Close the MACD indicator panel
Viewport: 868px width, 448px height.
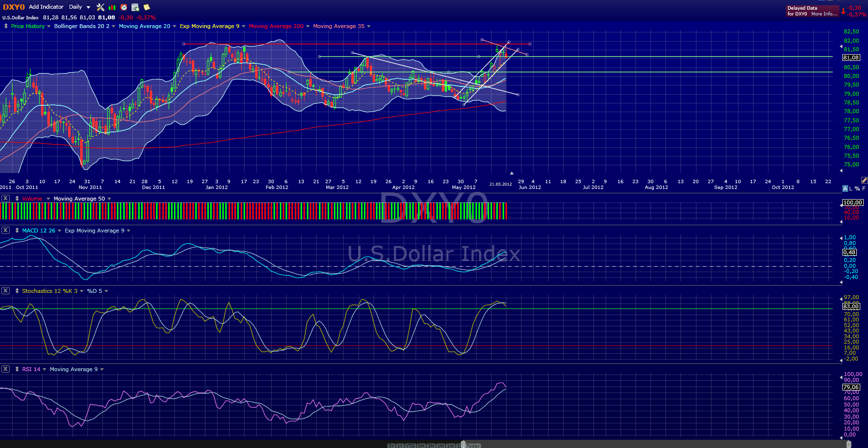pyautogui.click(x=5, y=230)
